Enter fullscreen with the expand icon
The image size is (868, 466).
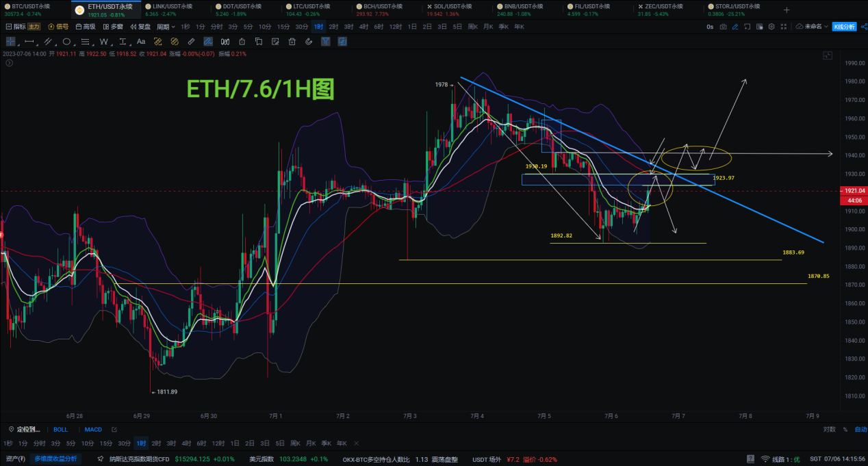[x=784, y=27]
